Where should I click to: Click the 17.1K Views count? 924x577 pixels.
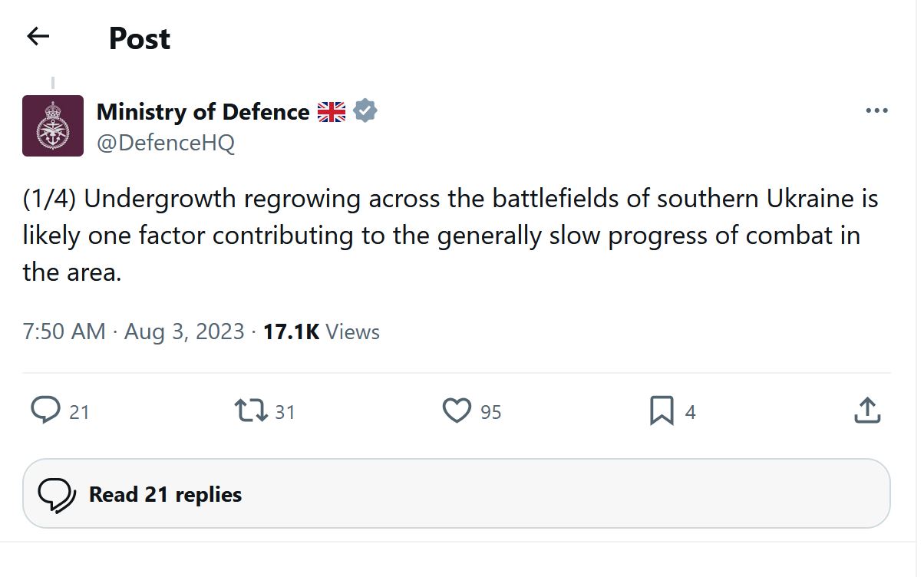click(322, 332)
